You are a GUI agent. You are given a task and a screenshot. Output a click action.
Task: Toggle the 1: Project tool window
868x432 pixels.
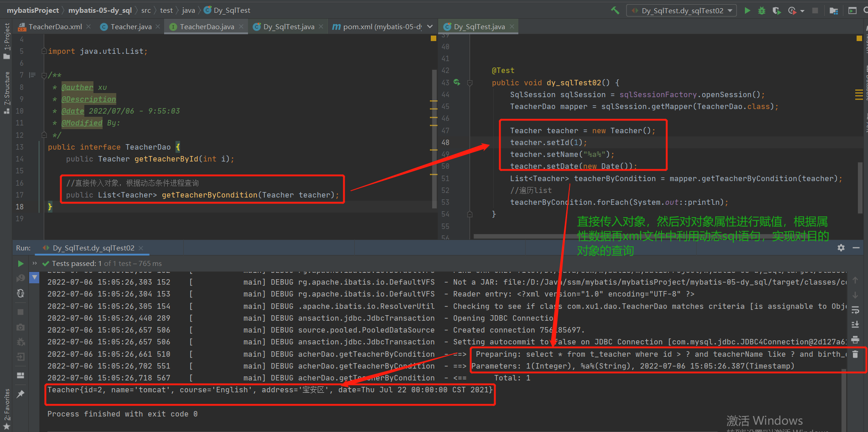(6, 41)
